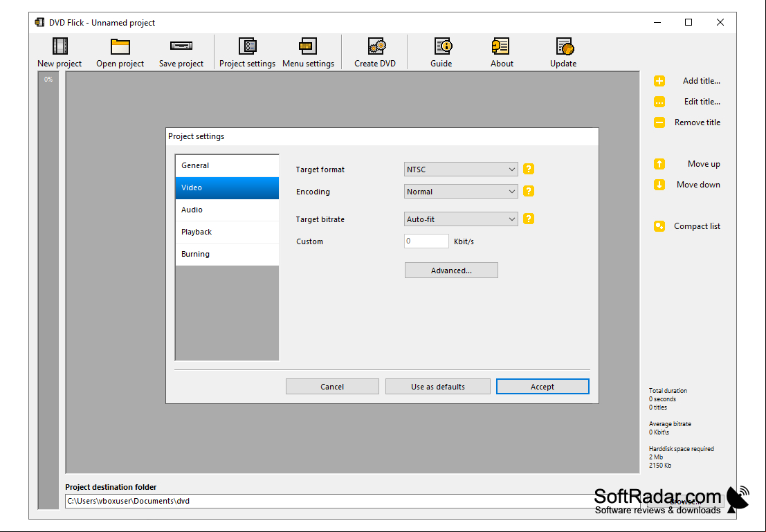
Task: Click the "Kbit/s" unit label
Action: 464,241
